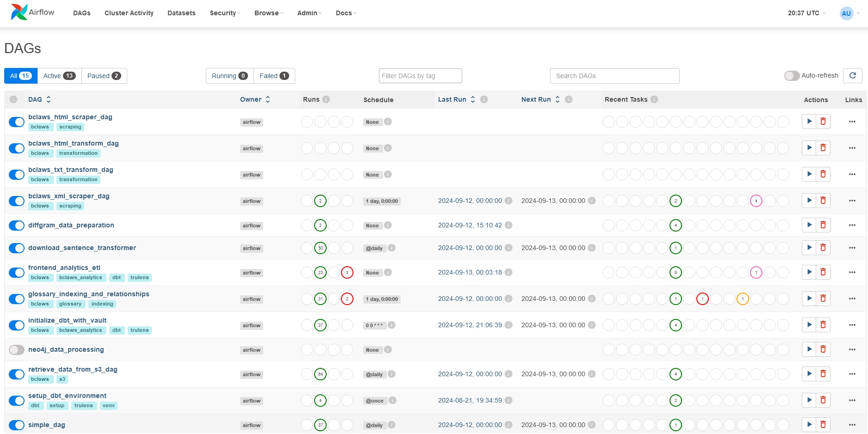Image resolution: width=868 pixels, height=434 pixels.
Task: Open DAGs in the navbar
Action: pos(82,13)
